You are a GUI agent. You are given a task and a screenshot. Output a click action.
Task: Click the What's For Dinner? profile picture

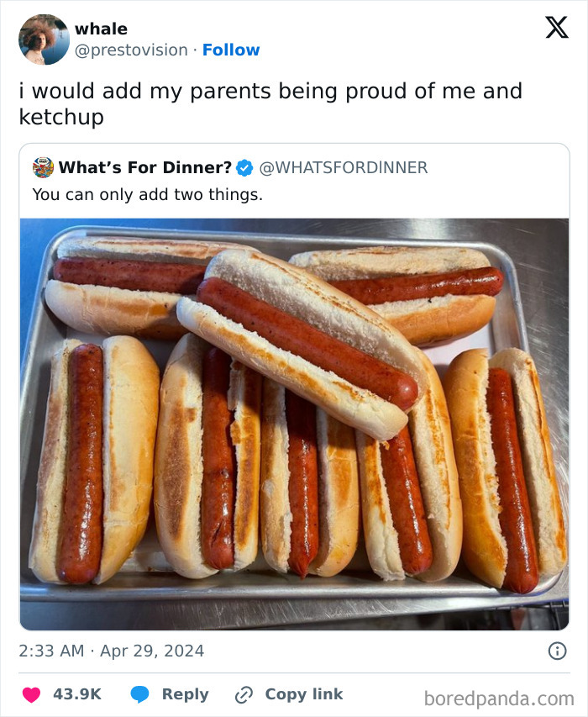pyautogui.click(x=43, y=166)
